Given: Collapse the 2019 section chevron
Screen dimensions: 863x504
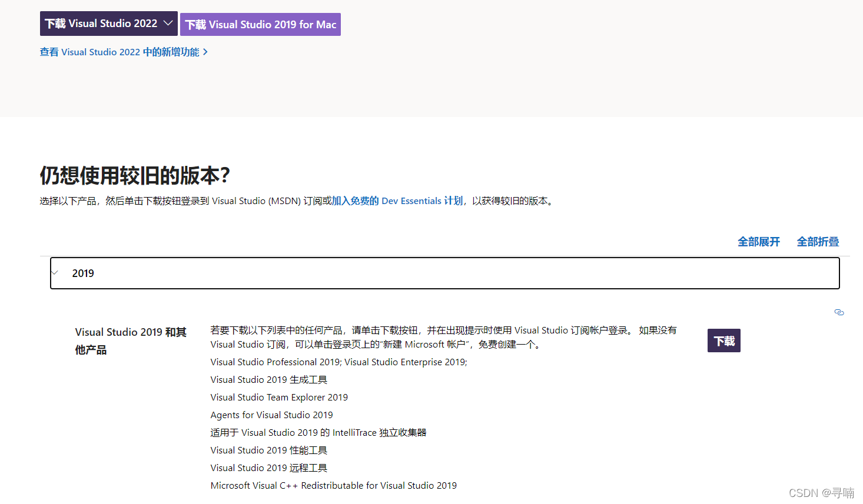Looking at the screenshot, I should pyautogui.click(x=55, y=273).
